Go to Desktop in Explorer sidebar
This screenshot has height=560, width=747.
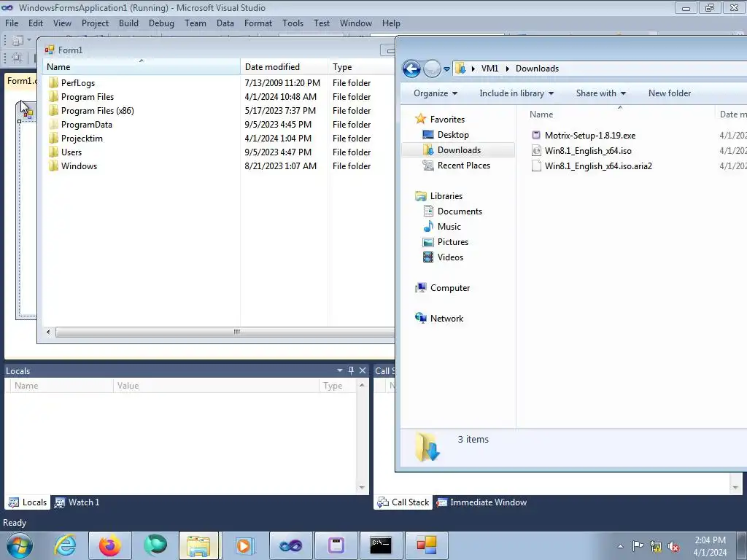[x=453, y=135]
